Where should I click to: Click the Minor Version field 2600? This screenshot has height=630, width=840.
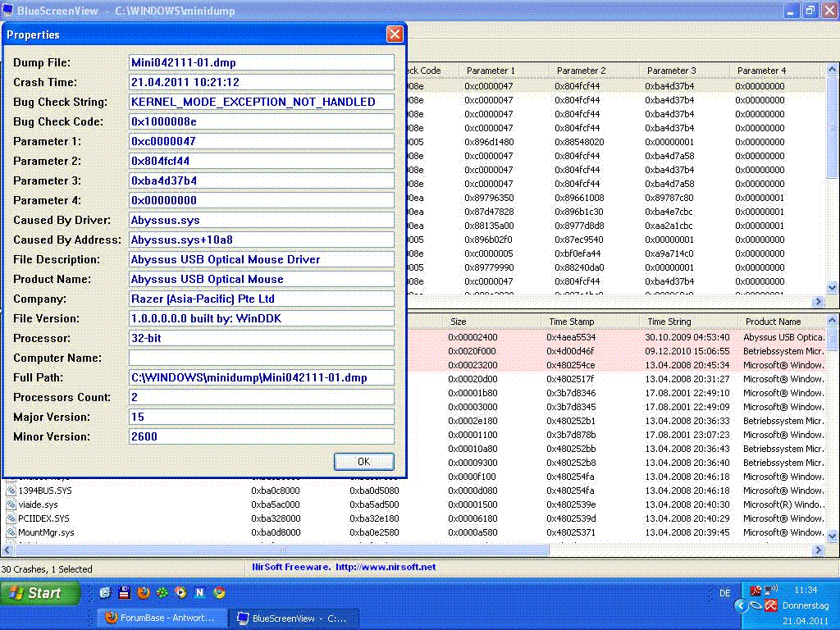pyautogui.click(x=262, y=436)
